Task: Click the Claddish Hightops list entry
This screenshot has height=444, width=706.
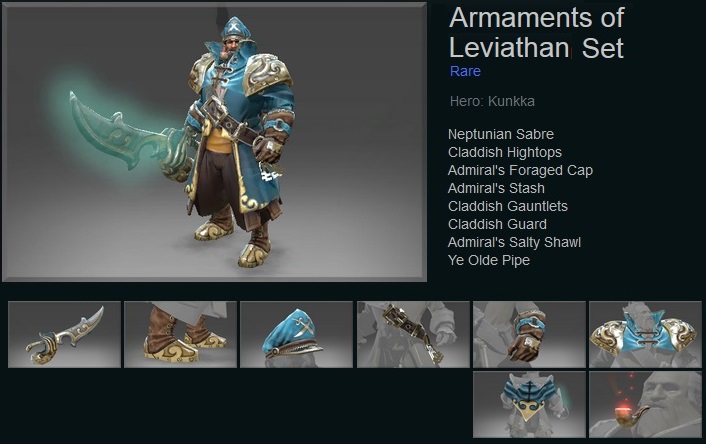Action: click(505, 152)
